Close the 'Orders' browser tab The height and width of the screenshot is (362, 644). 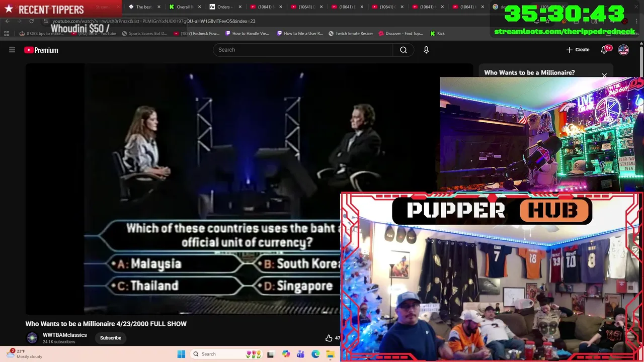coord(239,7)
